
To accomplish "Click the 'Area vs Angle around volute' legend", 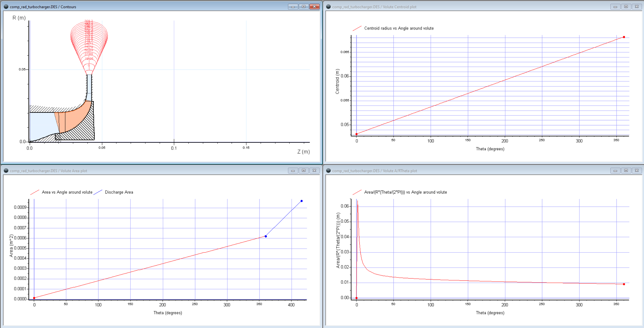I will tap(67, 192).
